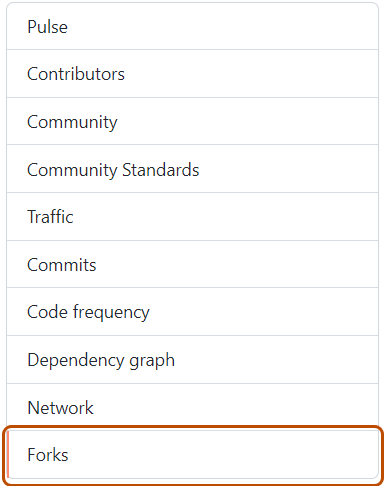The width and height of the screenshot is (384, 486).
Task: Open the Network view
Action: click(x=192, y=407)
